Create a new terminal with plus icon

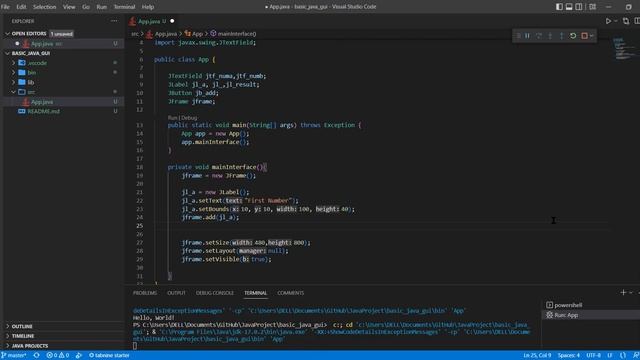[623, 292]
